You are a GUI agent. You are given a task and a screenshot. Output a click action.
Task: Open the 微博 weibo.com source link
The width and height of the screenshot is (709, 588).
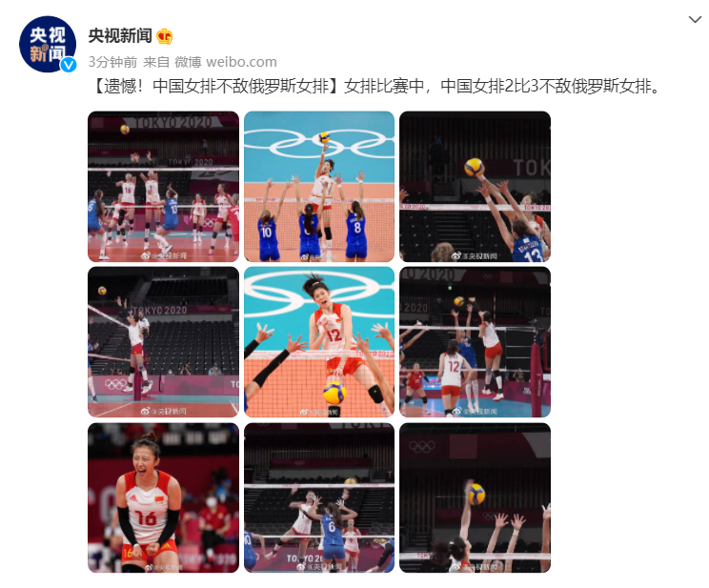[x=226, y=62]
